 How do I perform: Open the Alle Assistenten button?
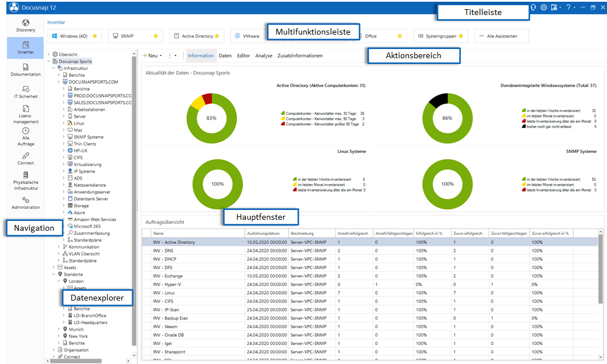tap(501, 36)
